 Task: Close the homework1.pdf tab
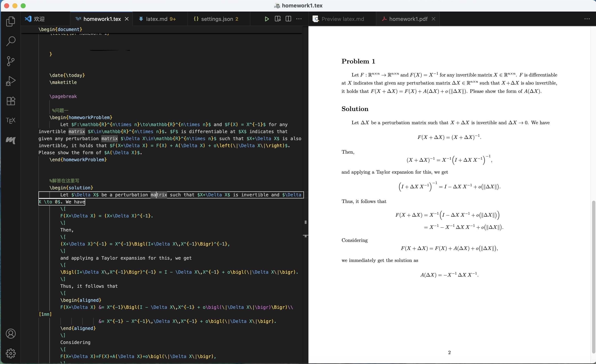click(434, 19)
